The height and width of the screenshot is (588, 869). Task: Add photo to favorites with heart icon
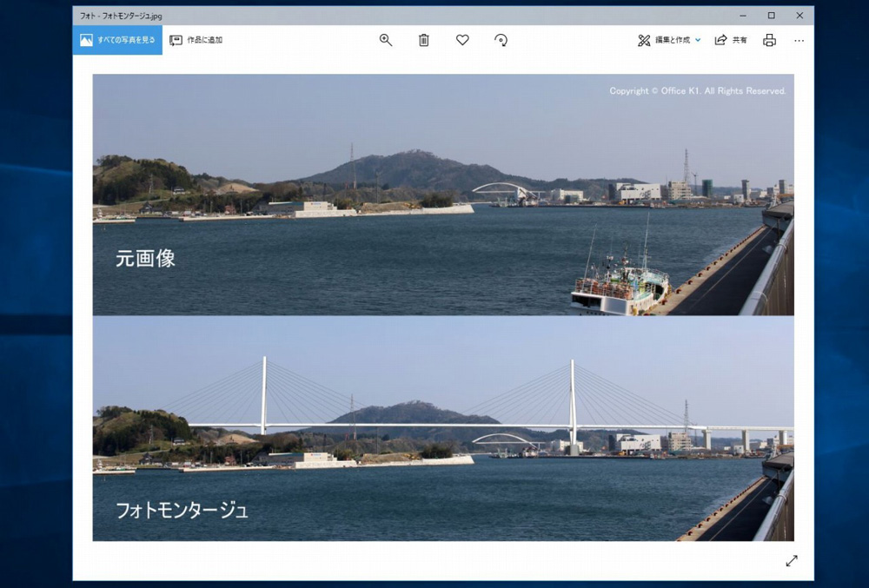(x=462, y=40)
